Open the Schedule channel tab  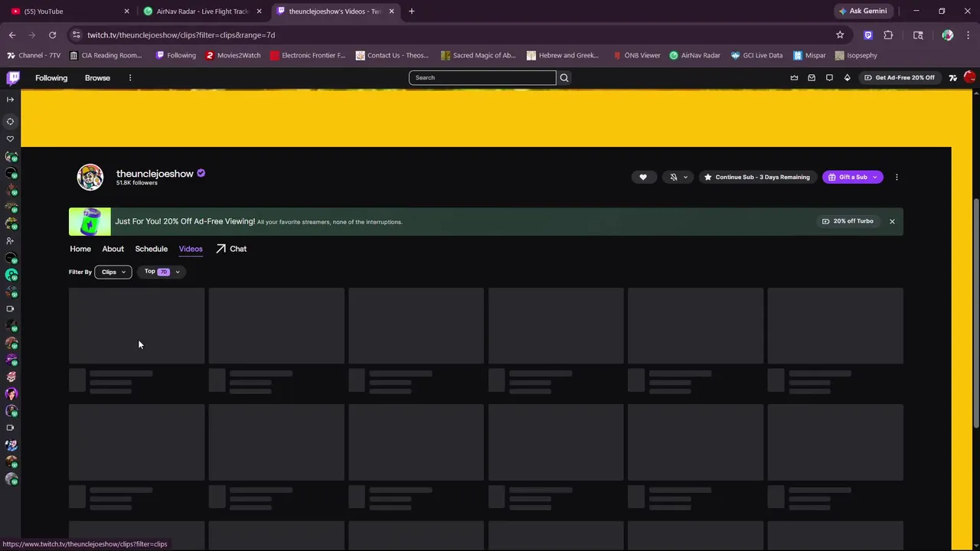click(x=151, y=249)
